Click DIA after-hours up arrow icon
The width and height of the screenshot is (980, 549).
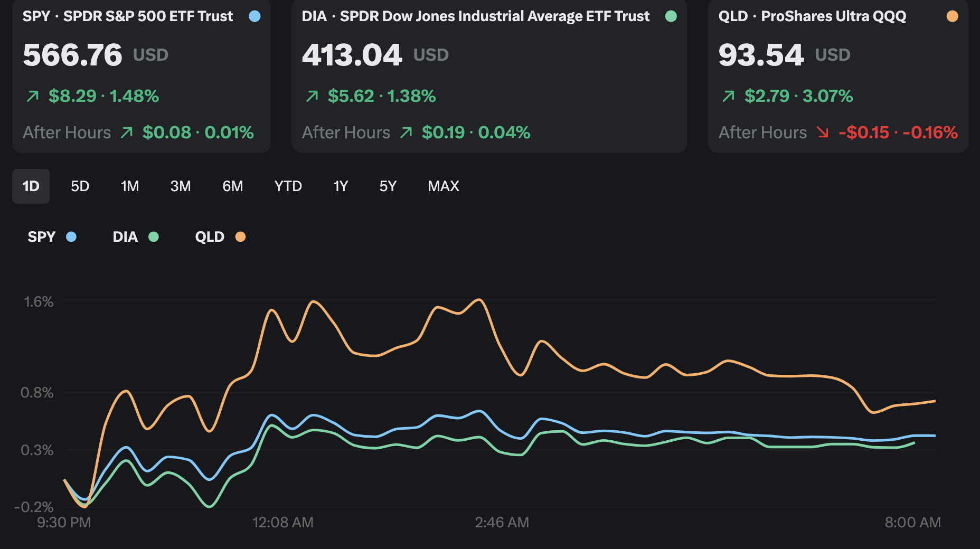pos(406,132)
